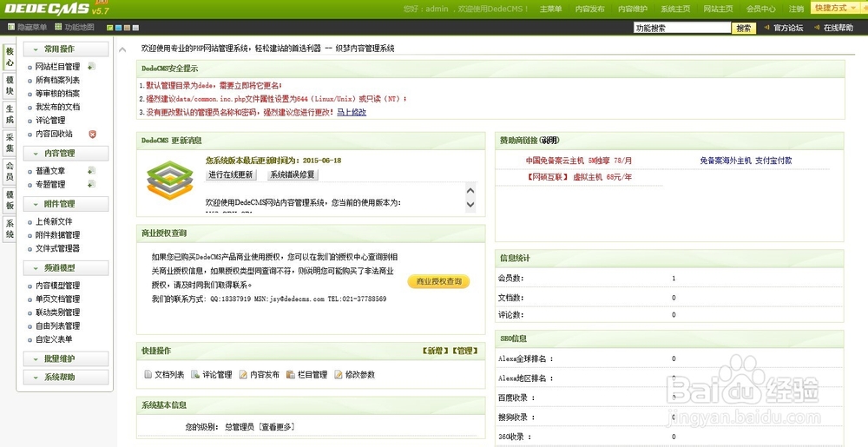Select the tan skin color swatch
This screenshot has height=447, width=868.
coord(127,27)
